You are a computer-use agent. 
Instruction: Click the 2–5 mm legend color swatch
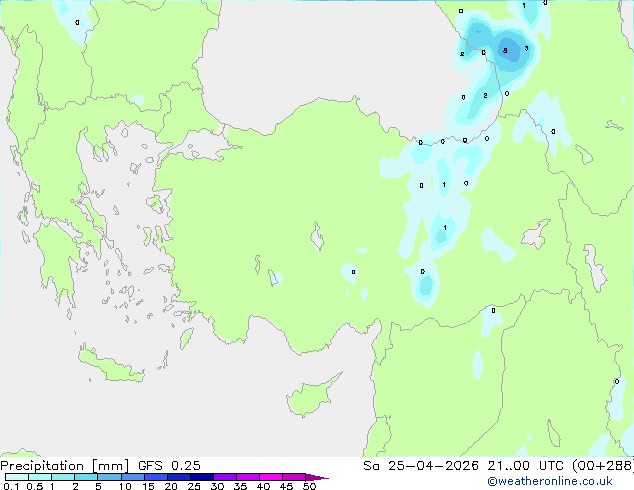[86, 477]
